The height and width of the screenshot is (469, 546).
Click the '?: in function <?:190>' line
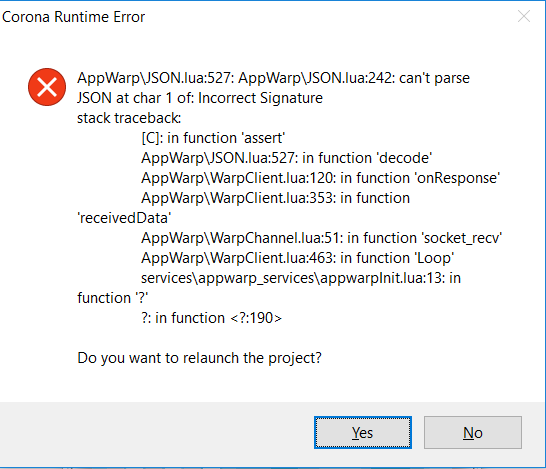tap(211, 318)
